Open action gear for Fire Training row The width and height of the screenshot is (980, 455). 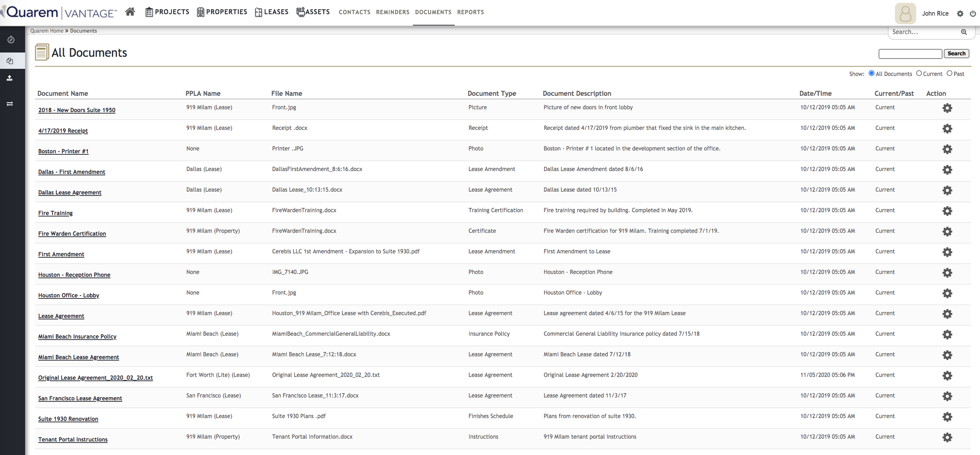[947, 211]
